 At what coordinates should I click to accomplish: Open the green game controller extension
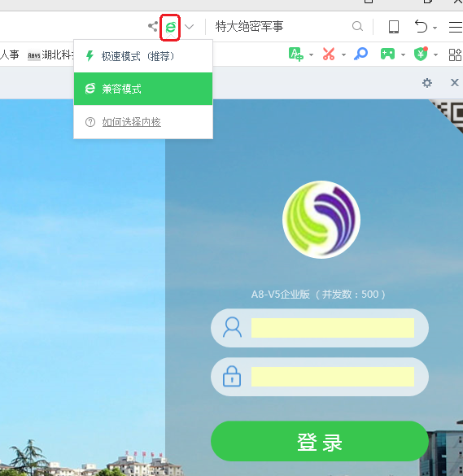pos(387,54)
